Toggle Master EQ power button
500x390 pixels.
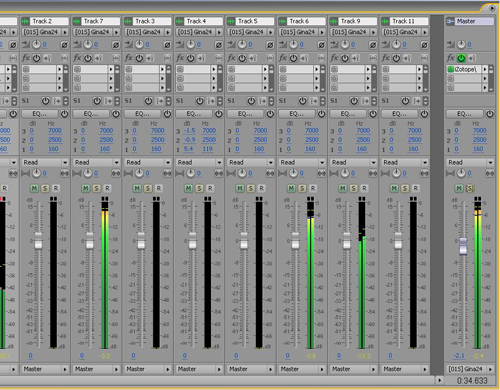tap(489, 114)
